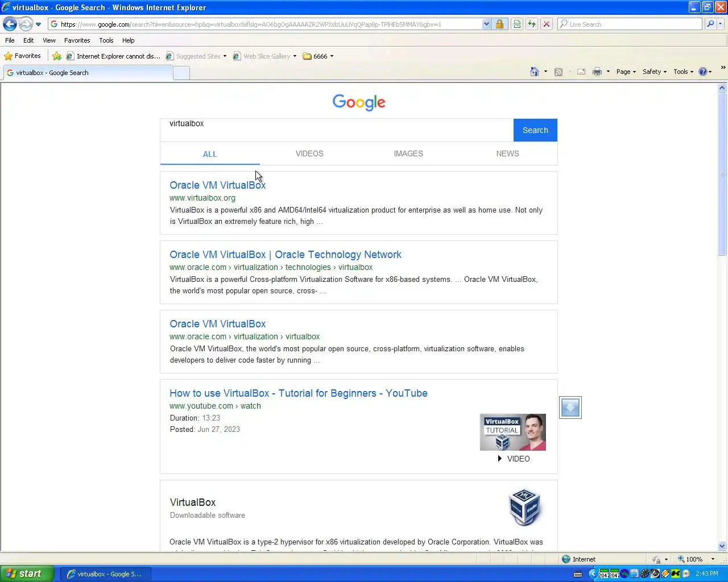Click the taskbar clock showing 2:43 PM
This screenshot has height=582, width=728.
click(707, 574)
